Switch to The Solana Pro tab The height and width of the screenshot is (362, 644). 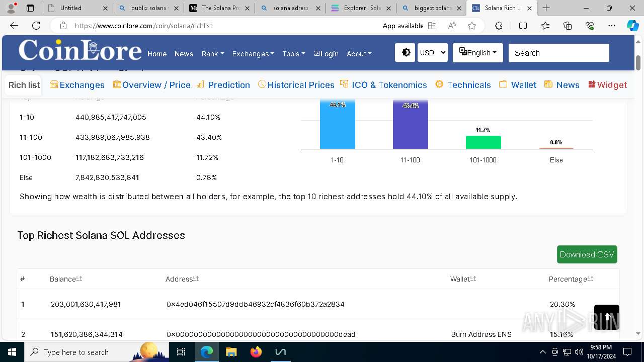(x=219, y=8)
